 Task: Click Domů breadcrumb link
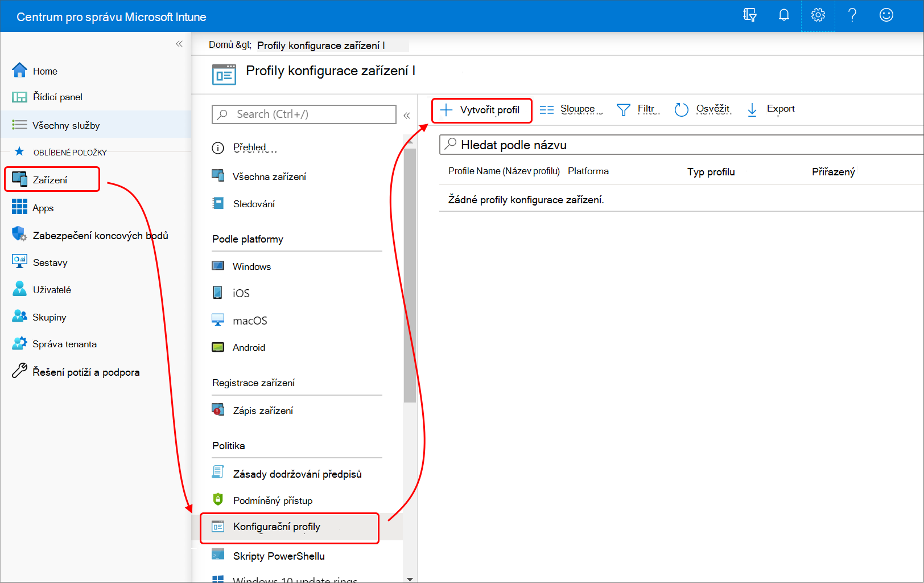(x=221, y=44)
